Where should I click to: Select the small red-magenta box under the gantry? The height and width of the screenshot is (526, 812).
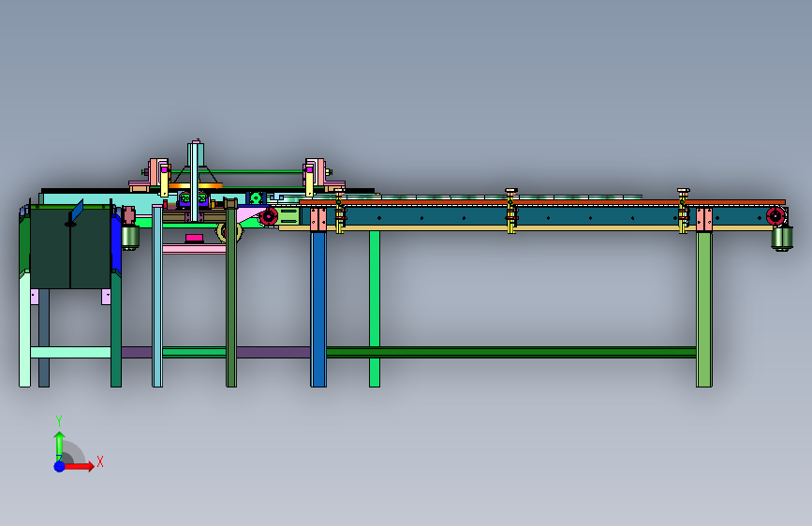[x=194, y=238]
